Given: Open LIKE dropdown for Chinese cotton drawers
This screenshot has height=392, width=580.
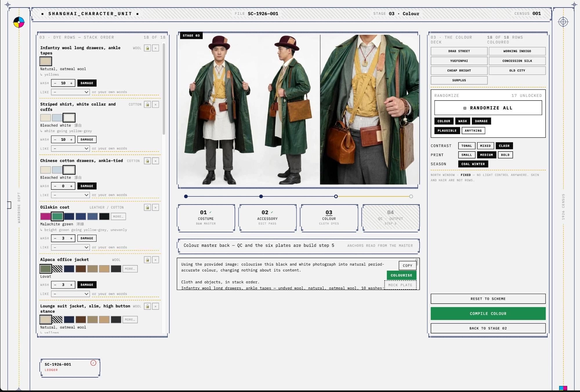Looking at the screenshot, I should pos(70,195).
